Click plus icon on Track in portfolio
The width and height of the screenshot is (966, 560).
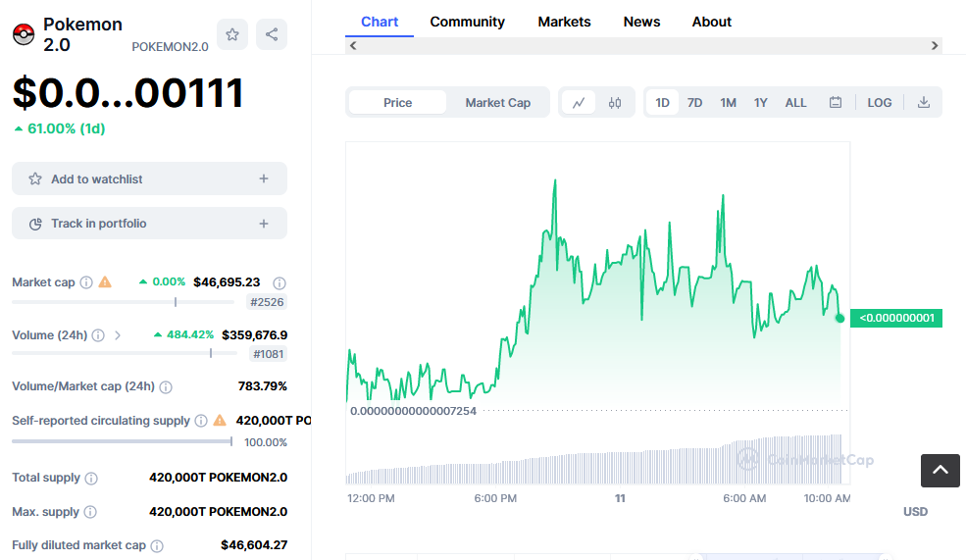(x=264, y=224)
